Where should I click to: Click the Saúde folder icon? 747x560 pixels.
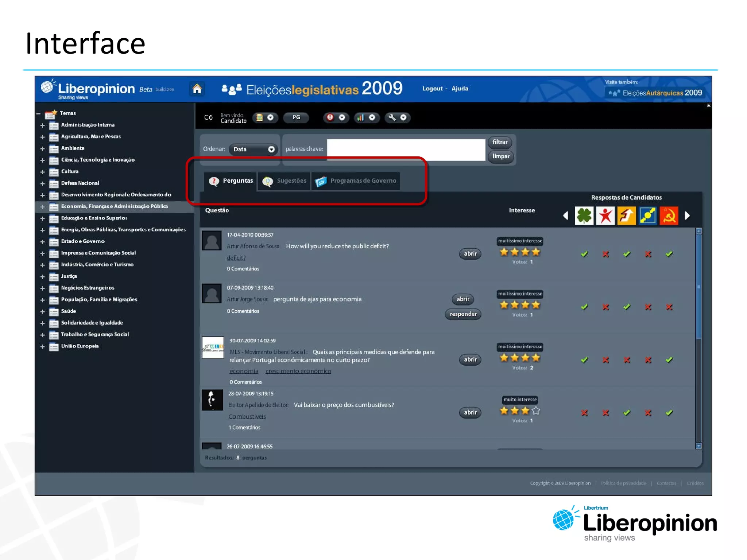[x=54, y=312]
